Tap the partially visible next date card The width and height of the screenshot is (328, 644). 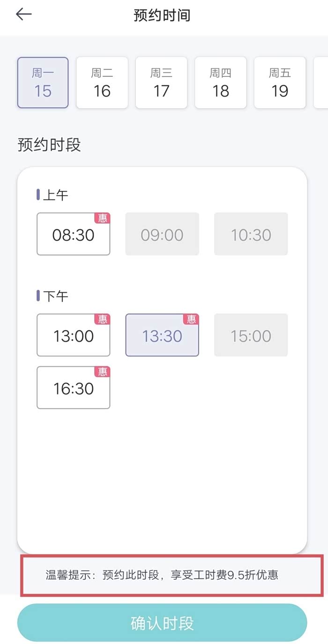pos(321,83)
